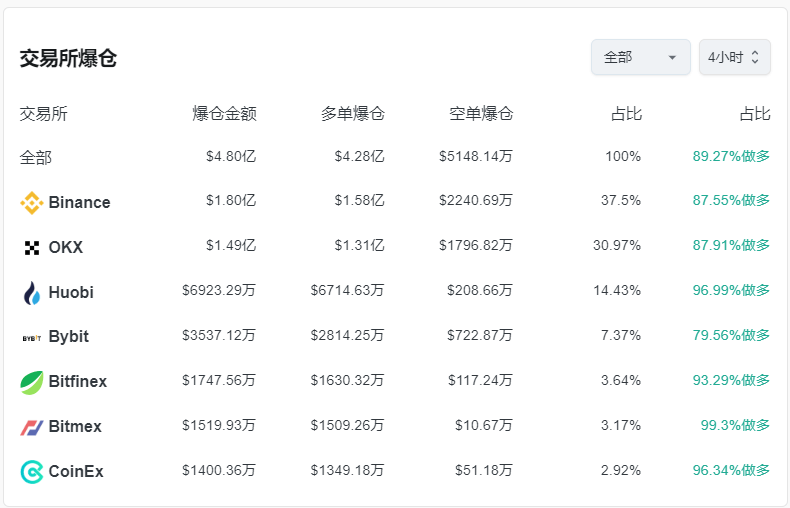The height and width of the screenshot is (508, 790).
Task: Click the 99.3%做多 value for Bitmex
Action: click(x=735, y=426)
